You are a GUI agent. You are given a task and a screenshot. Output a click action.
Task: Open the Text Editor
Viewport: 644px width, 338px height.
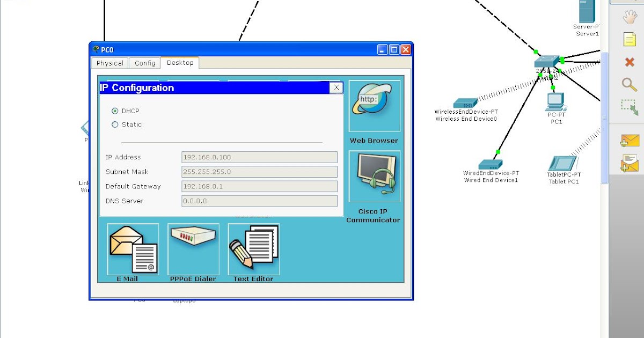coord(253,248)
